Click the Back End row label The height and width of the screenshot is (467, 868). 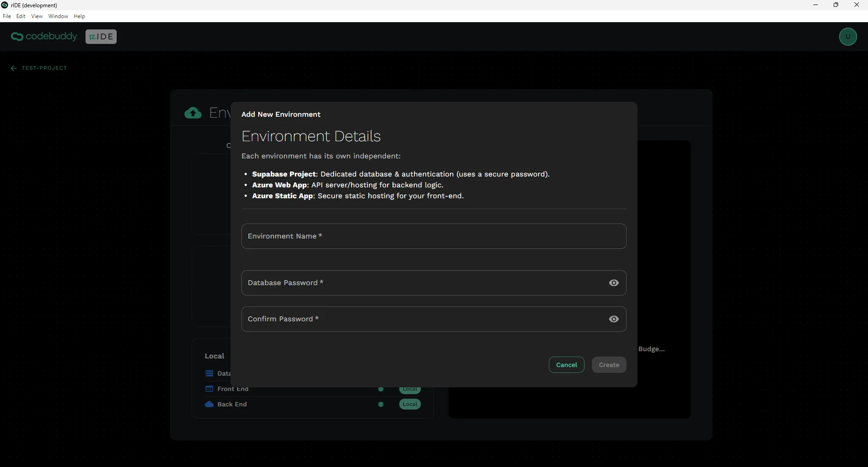(232, 404)
